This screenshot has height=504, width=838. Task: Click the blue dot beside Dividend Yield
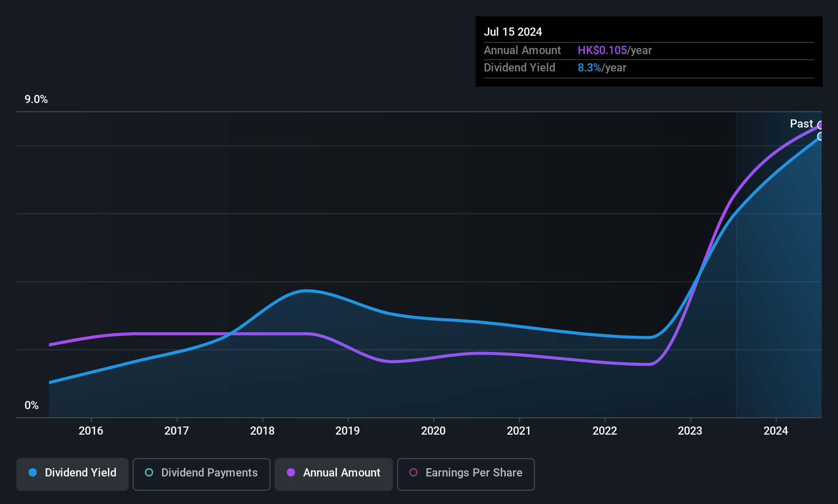(33, 473)
